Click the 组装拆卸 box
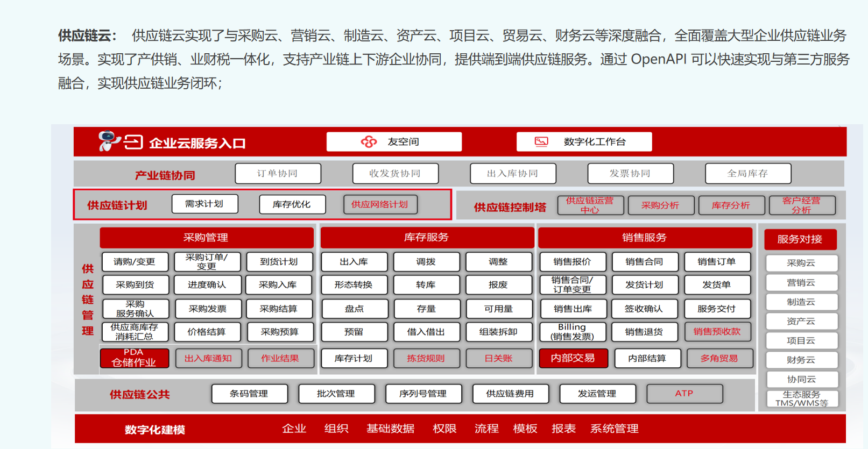The height and width of the screenshot is (449, 868). [x=499, y=332]
